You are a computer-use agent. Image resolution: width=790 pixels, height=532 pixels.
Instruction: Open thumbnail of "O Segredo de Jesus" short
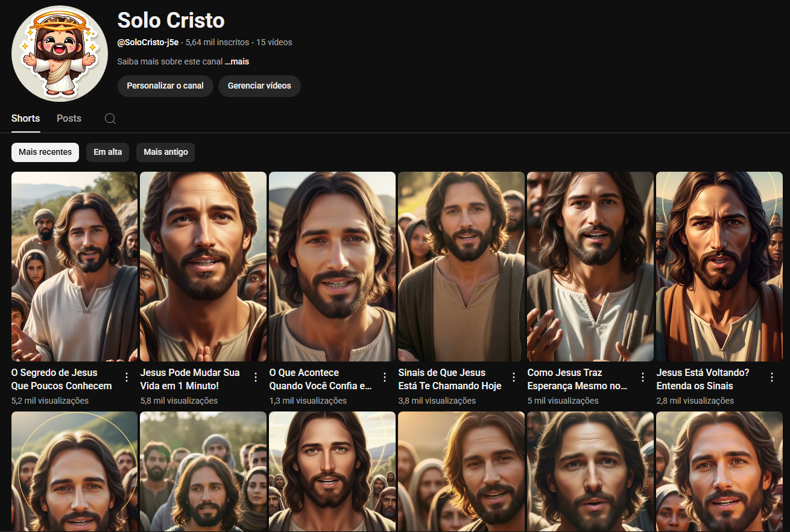(x=75, y=266)
